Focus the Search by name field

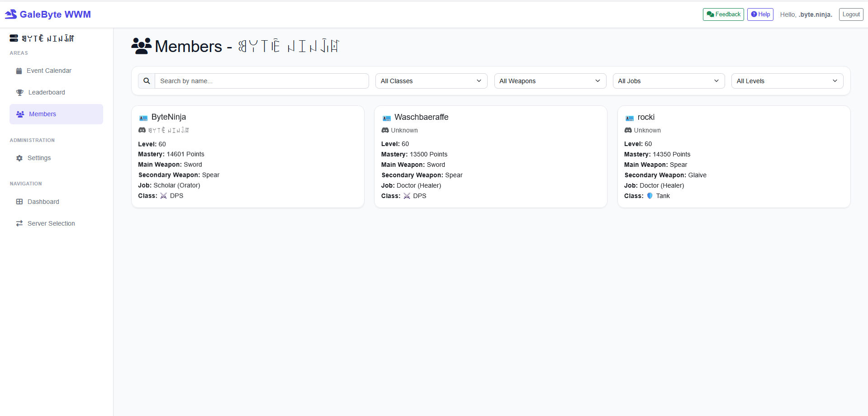click(x=261, y=81)
